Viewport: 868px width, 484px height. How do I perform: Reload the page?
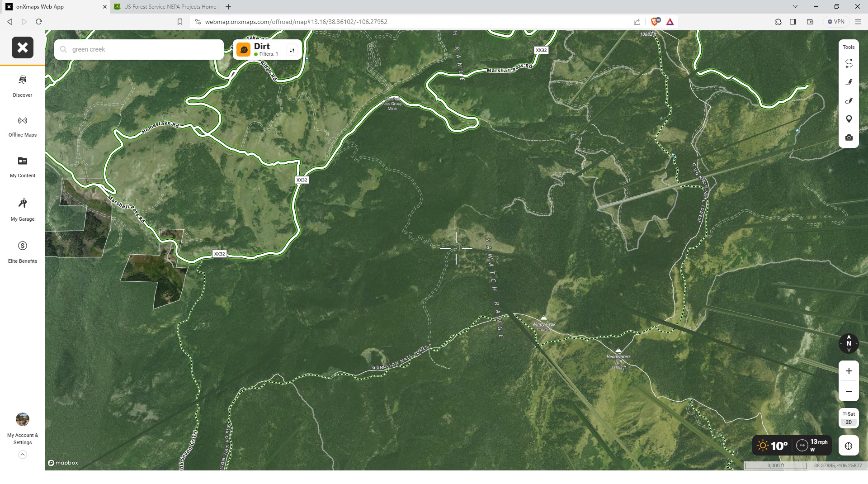point(39,22)
